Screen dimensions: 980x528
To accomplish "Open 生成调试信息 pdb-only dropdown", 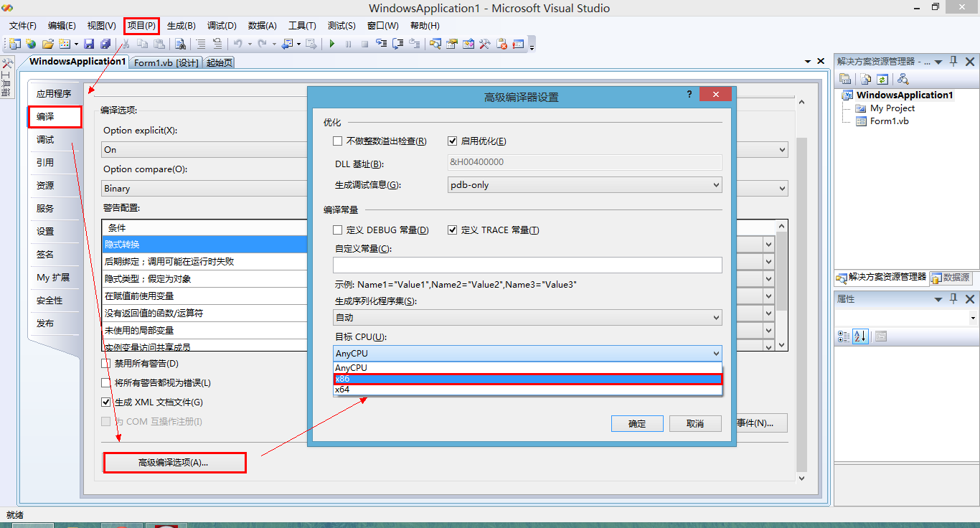I will pos(585,185).
